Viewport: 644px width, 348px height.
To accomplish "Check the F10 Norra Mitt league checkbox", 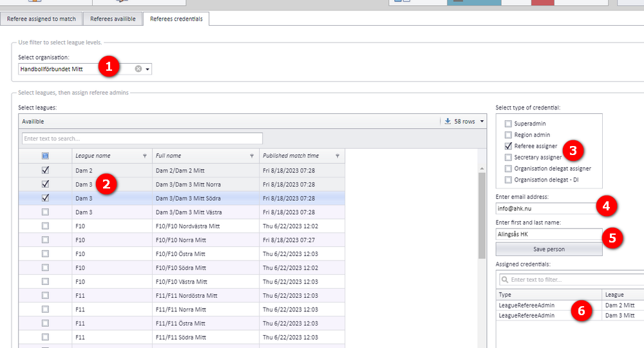I will tap(45, 240).
